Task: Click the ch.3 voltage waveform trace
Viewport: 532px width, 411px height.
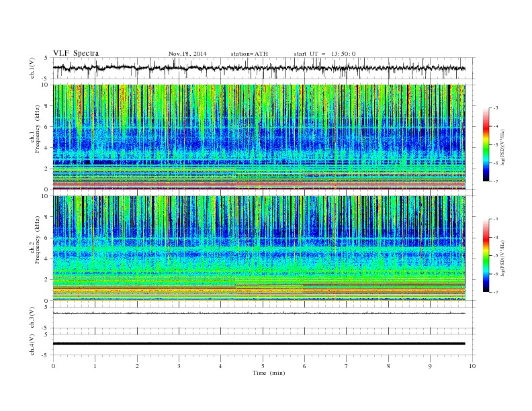Action: 259,313
